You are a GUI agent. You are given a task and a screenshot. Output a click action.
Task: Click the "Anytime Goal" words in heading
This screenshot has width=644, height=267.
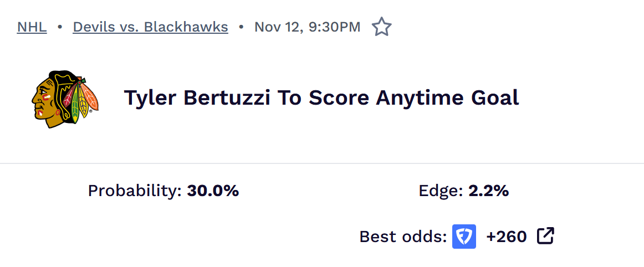447,98
